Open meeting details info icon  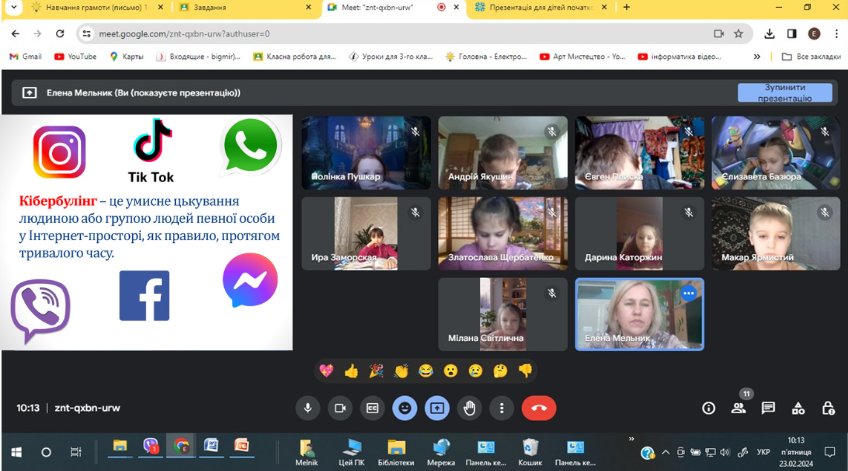tap(708, 408)
